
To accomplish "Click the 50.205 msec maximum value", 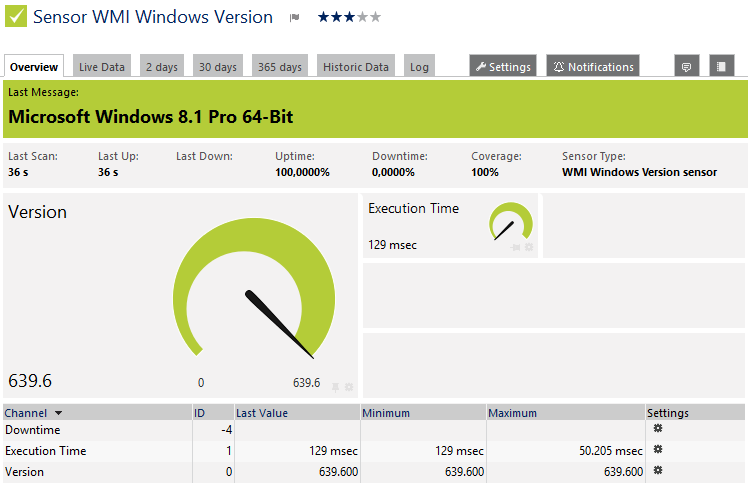I will (611, 451).
